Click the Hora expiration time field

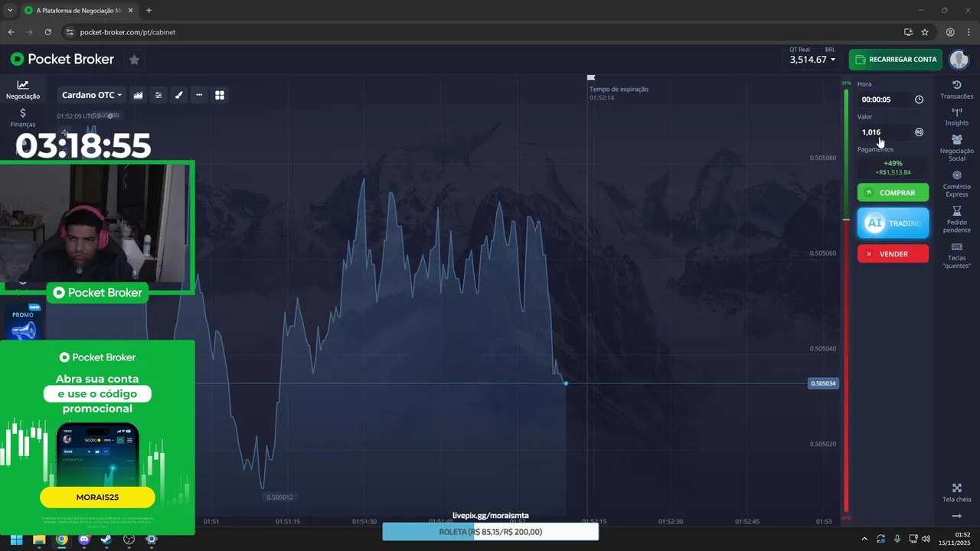(x=893, y=99)
